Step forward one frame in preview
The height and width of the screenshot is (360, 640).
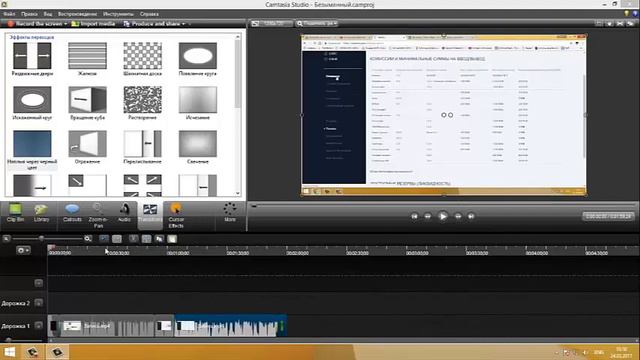click(x=458, y=216)
